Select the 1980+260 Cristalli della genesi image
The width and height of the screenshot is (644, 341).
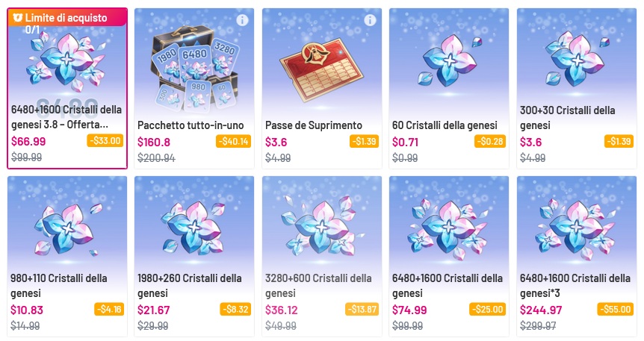[x=195, y=228]
